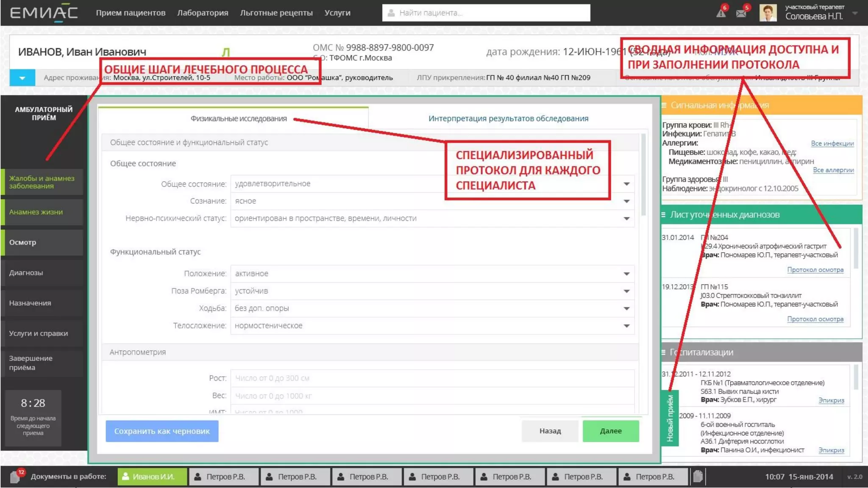
Task: Click the Госпитализации panel menu icon
Action: coord(664,352)
